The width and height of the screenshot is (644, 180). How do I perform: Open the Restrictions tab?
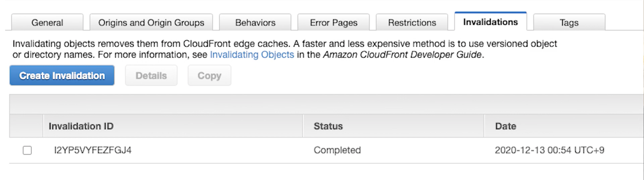click(x=412, y=23)
